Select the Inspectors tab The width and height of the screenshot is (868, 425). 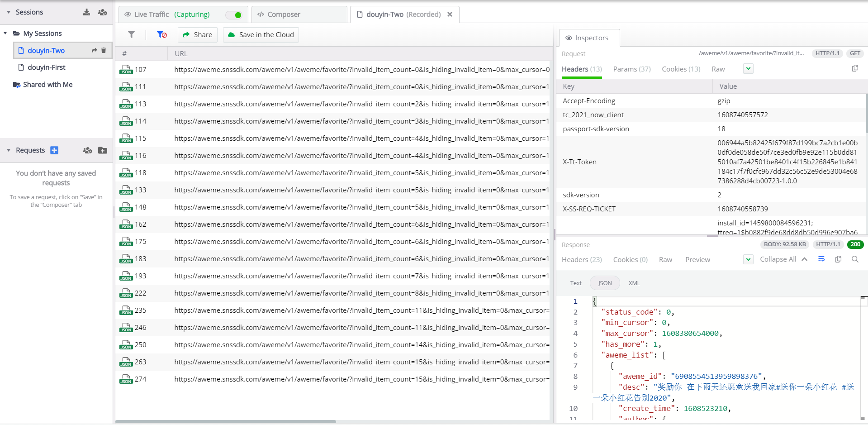[589, 38]
